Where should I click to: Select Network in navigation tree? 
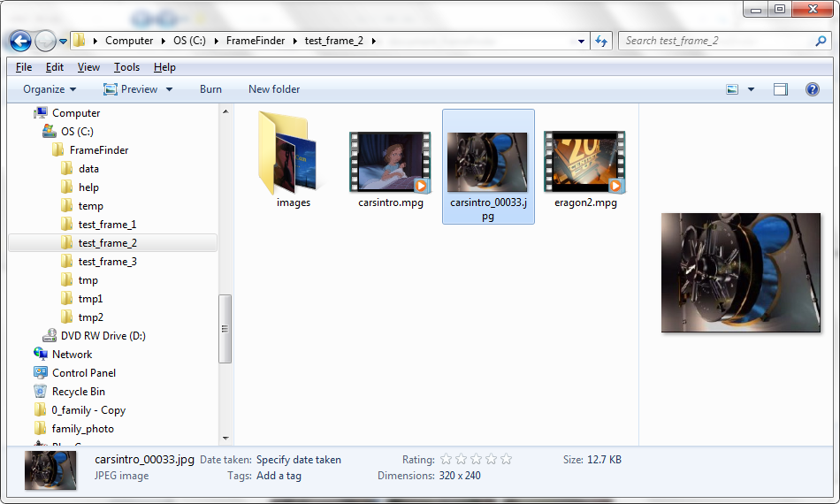[x=72, y=355]
